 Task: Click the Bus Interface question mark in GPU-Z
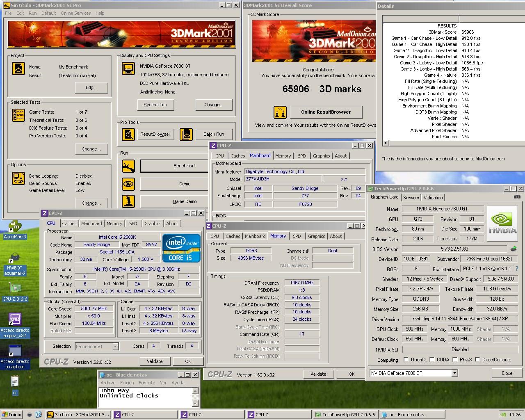coord(517,269)
